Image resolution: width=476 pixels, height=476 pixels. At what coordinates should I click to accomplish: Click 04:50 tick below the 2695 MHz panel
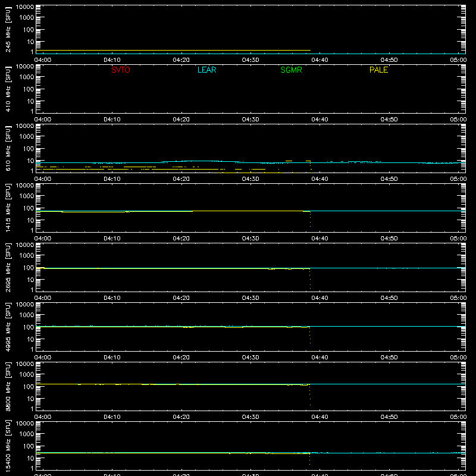click(x=389, y=298)
